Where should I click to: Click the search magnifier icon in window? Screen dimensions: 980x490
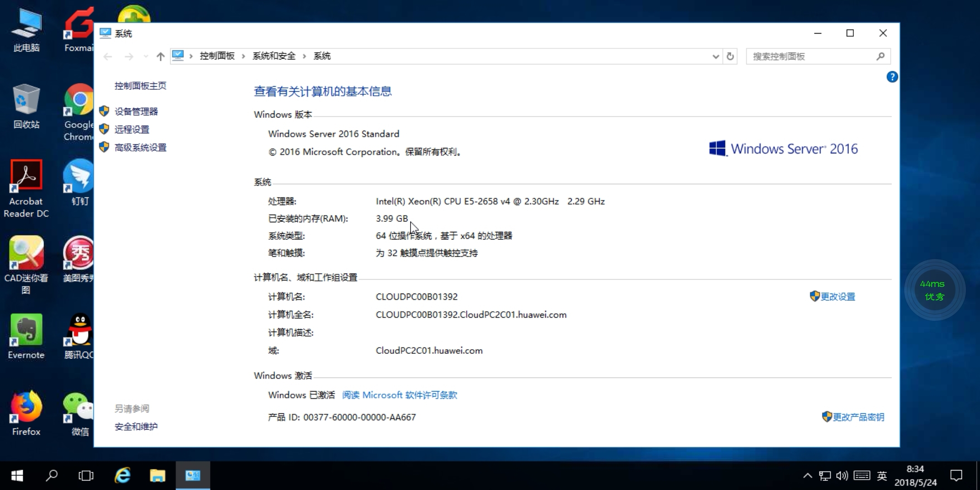881,56
